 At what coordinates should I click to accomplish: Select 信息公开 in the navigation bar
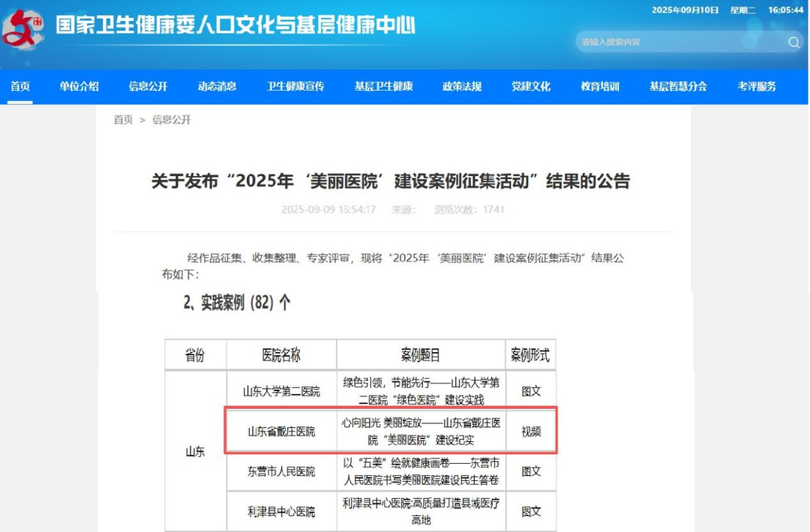click(148, 86)
